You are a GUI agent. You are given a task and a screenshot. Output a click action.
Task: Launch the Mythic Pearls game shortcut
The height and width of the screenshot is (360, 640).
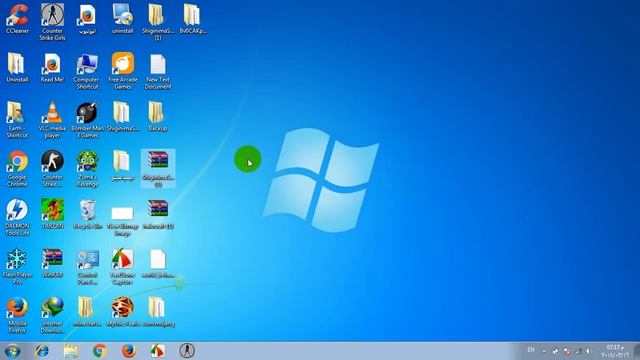[x=122, y=311]
